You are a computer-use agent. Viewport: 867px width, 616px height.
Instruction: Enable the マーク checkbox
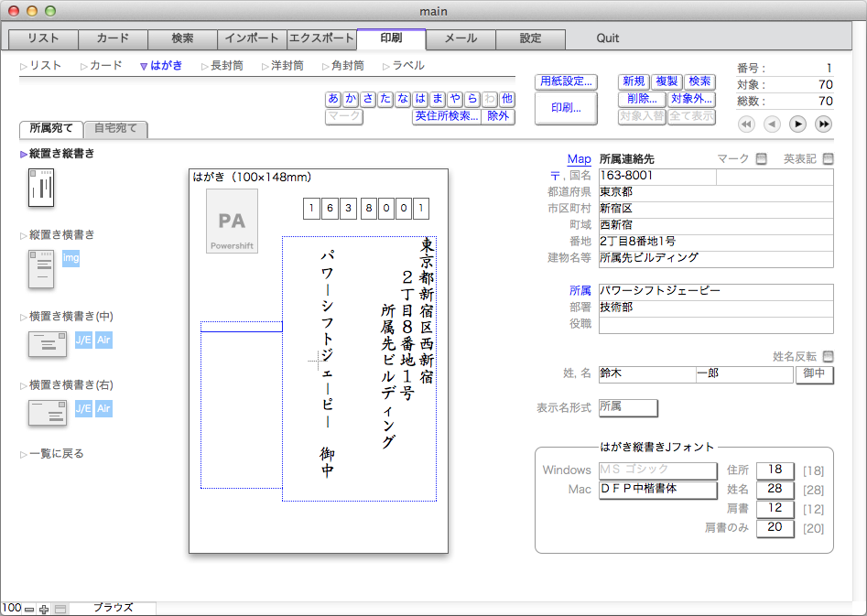tap(761, 159)
